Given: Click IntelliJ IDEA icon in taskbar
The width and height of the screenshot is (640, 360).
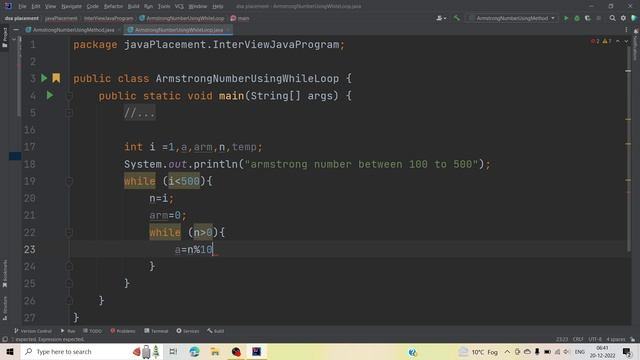Looking at the screenshot, I should coord(256,352).
